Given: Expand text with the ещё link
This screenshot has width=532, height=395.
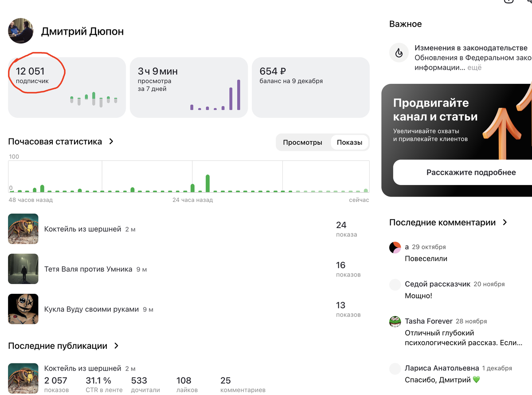Looking at the screenshot, I should click(x=474, y=68).
